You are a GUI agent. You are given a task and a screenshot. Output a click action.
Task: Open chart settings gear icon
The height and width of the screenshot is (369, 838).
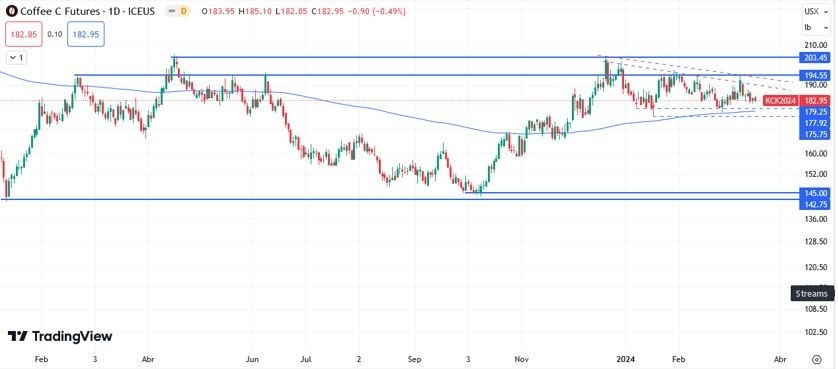pos(817,359)
